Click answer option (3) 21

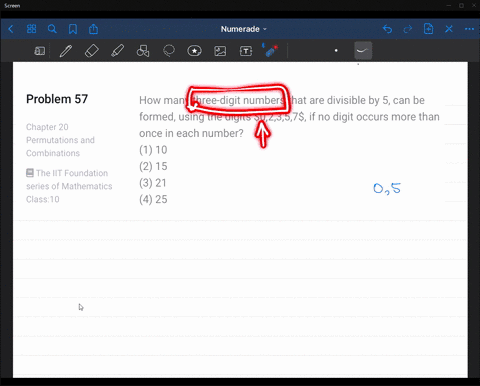pyautogui.click(x=153, y=183)
